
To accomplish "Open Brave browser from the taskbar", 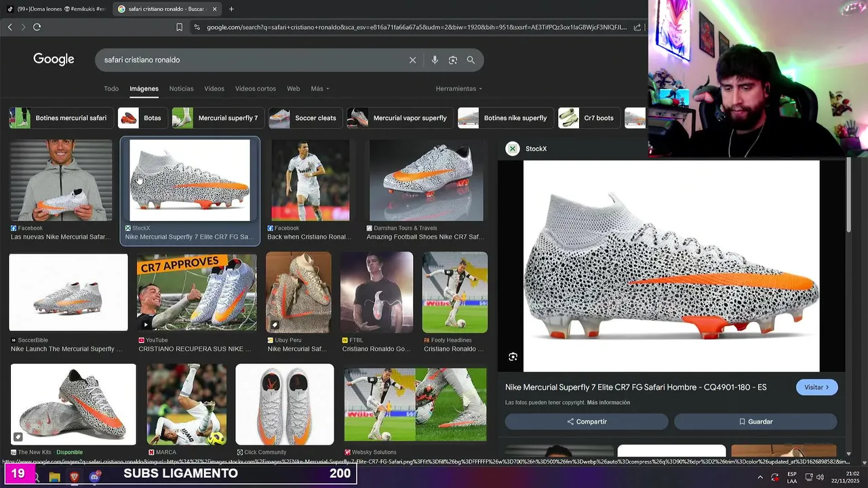I will tap(75, 477).
